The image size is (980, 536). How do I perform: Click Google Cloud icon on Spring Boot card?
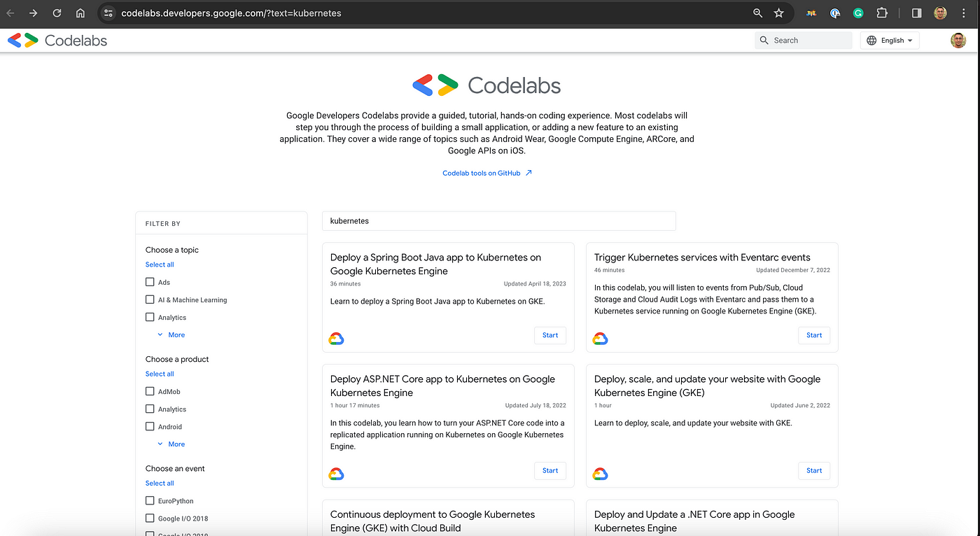336,339
